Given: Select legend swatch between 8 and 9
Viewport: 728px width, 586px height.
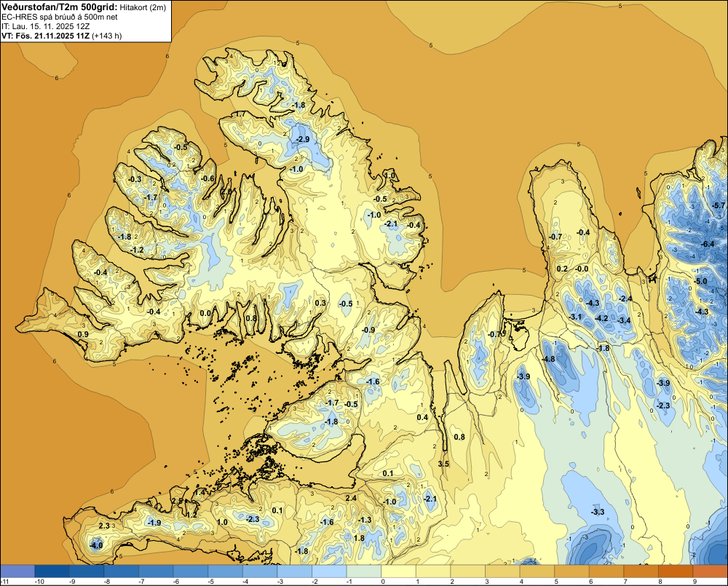Looking at the screenshot, I should pyautogui.click(x=676, y=571).
